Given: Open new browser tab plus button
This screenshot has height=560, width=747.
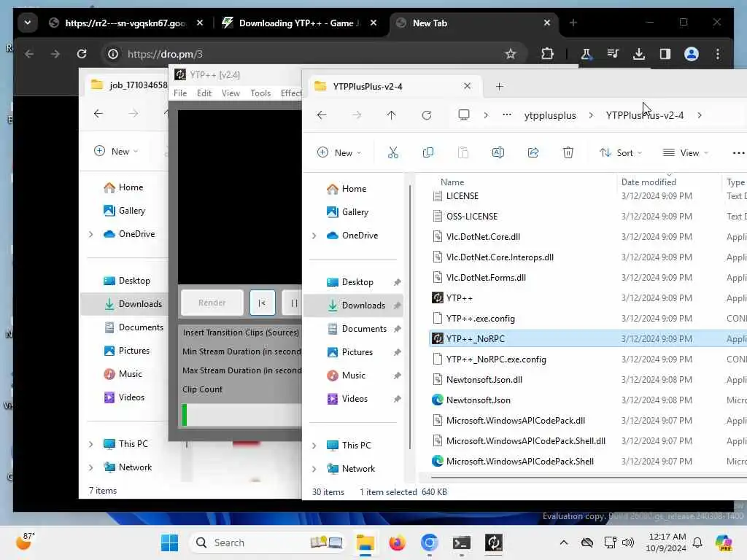Looking at the screenshot, I should [x=573, y=23].
